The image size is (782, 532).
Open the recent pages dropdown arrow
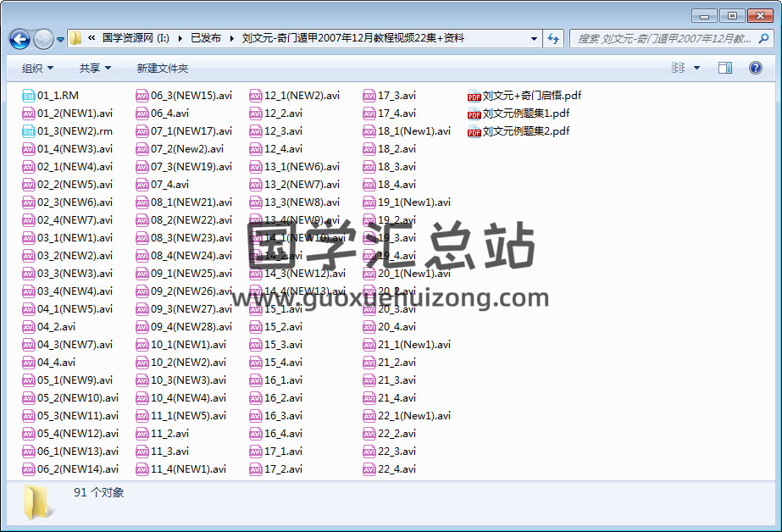[x=60, y=39]
